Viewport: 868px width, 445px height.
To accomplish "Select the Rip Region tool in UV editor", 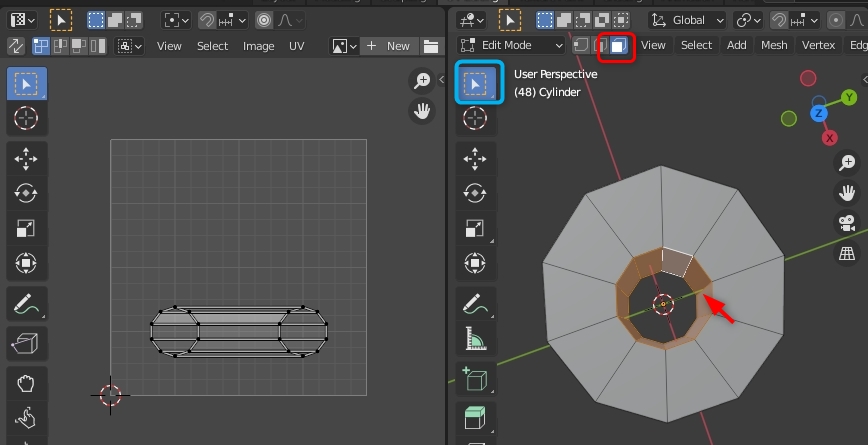I will [x=26, y=344].
